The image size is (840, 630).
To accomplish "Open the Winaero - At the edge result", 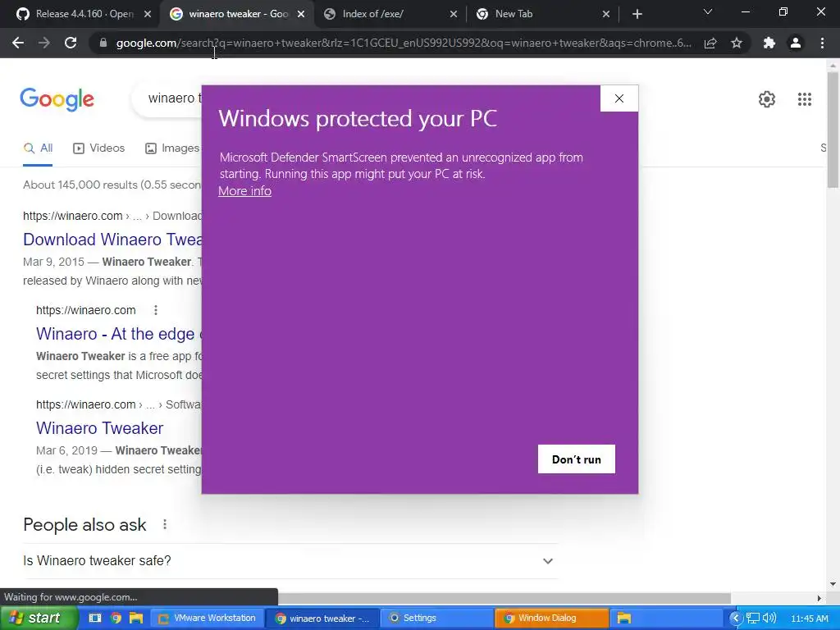I will point(119,334).
